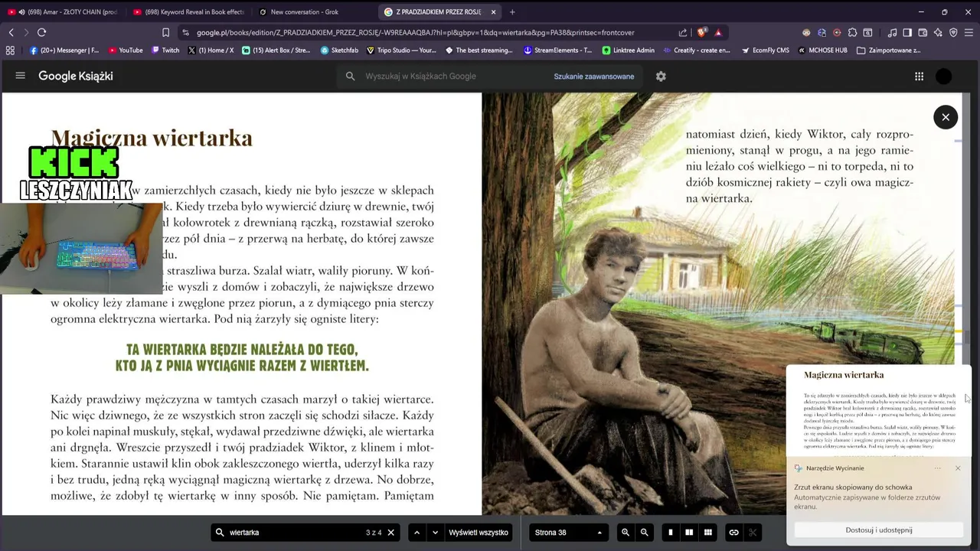
Task: Open a new browser tab
Action: tap(512, 11)
